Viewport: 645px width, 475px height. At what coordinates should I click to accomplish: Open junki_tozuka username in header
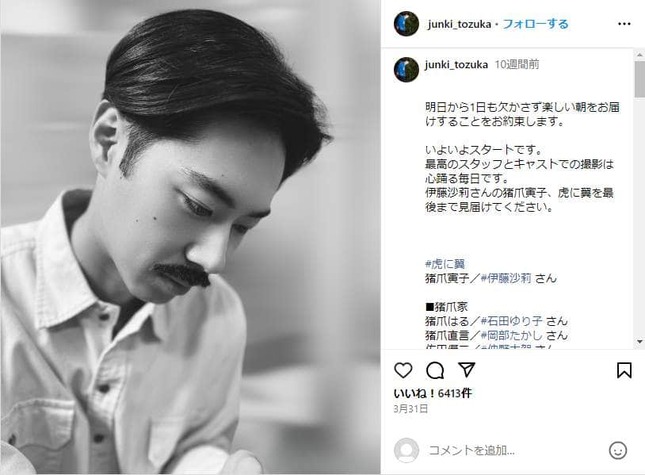(459, 24)
